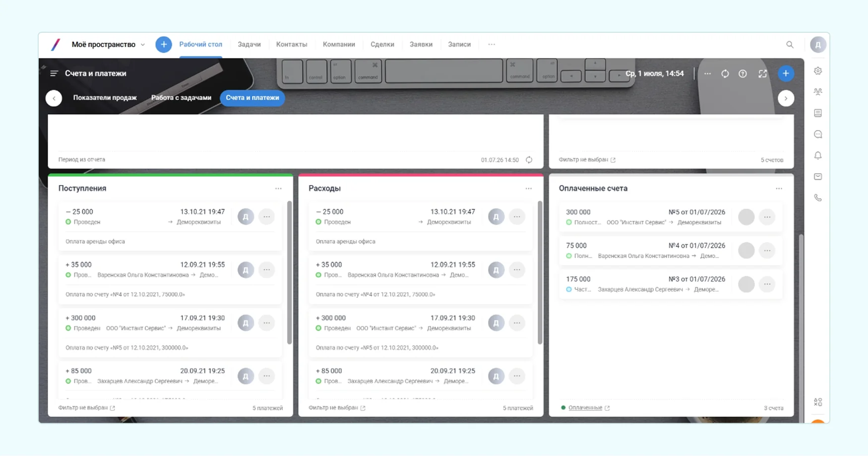This screenshot has height=456, width=868.
Task: Click the Расходы list scrollbar
Action: pos(540,272)
